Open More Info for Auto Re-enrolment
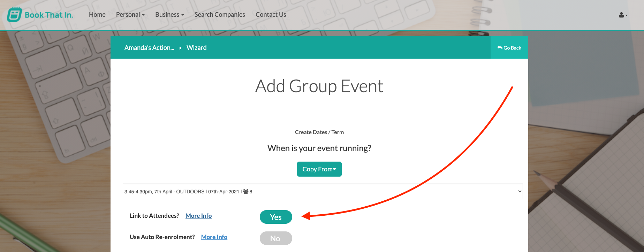644x252 pixels. click(214, 237)
